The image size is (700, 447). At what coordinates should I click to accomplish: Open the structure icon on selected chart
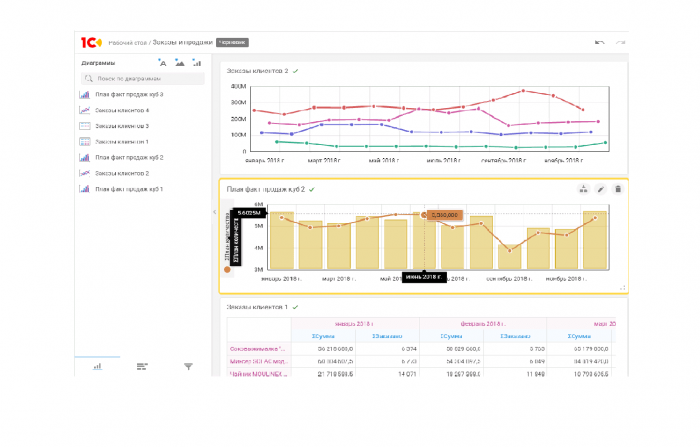coord(583,189)
